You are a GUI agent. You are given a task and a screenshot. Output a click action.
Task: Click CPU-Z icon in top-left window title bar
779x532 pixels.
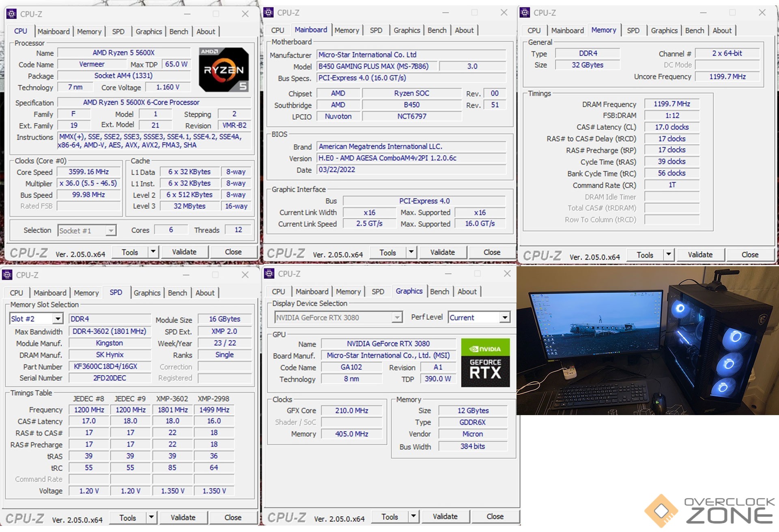point(11,14)
